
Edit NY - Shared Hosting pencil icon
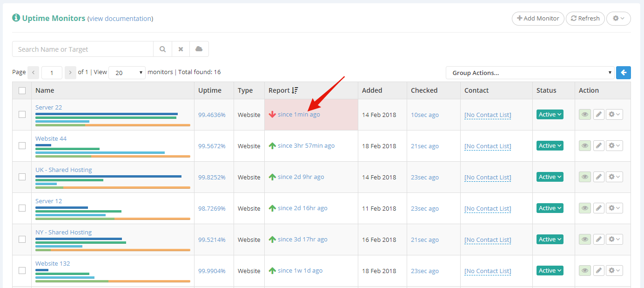pyautogui.click(x=599, y=240)
